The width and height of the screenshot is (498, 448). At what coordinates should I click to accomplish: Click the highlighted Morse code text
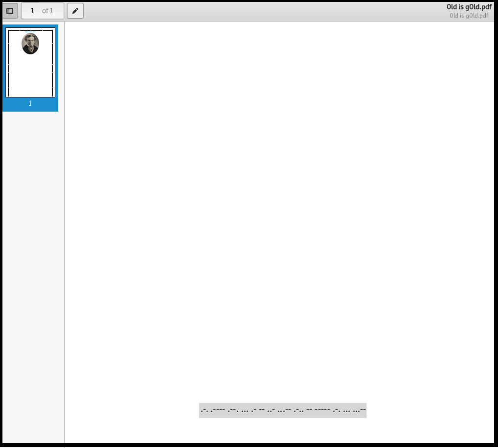pos(283,410)
